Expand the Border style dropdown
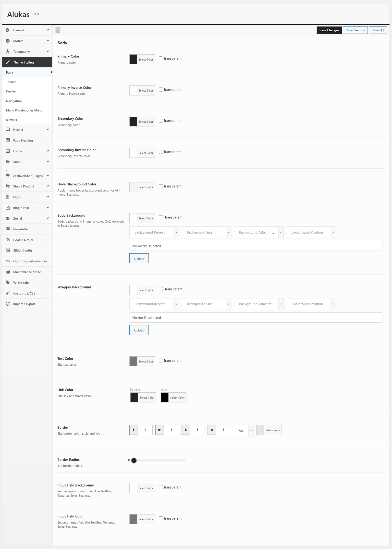 tap(244, 431)
